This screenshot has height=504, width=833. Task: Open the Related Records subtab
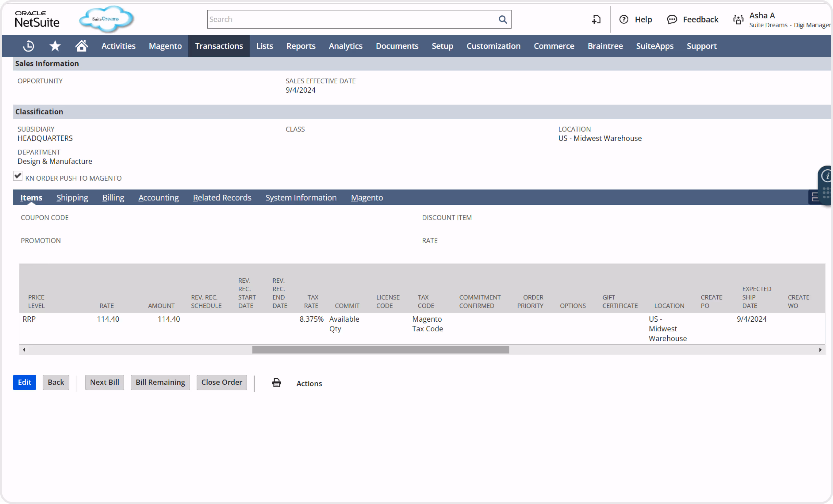(x=222, y=198)
